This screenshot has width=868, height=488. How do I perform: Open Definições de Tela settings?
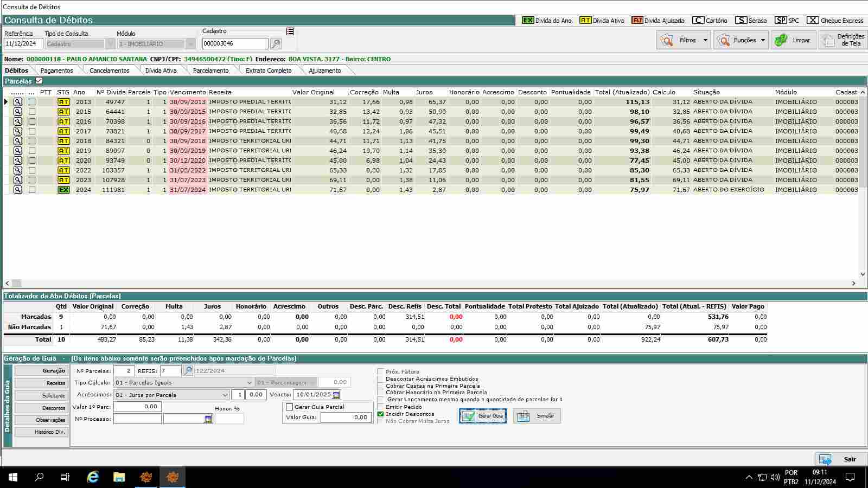point(843,40)
